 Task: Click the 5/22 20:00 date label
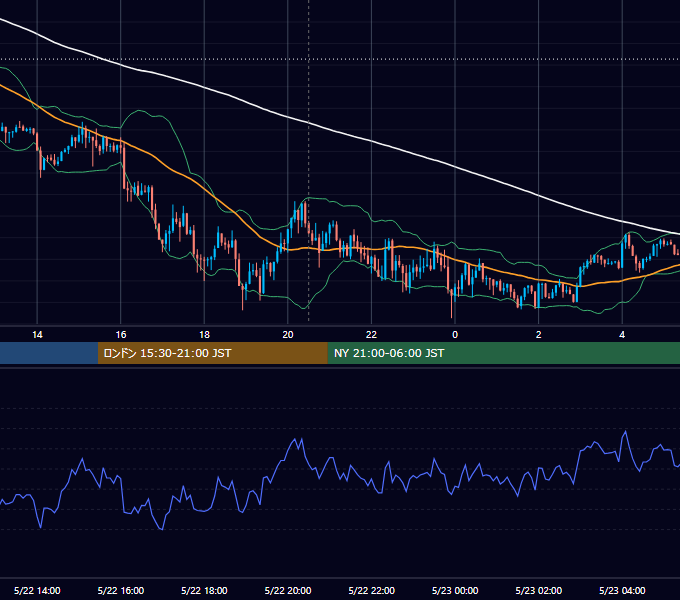point(288,590)
